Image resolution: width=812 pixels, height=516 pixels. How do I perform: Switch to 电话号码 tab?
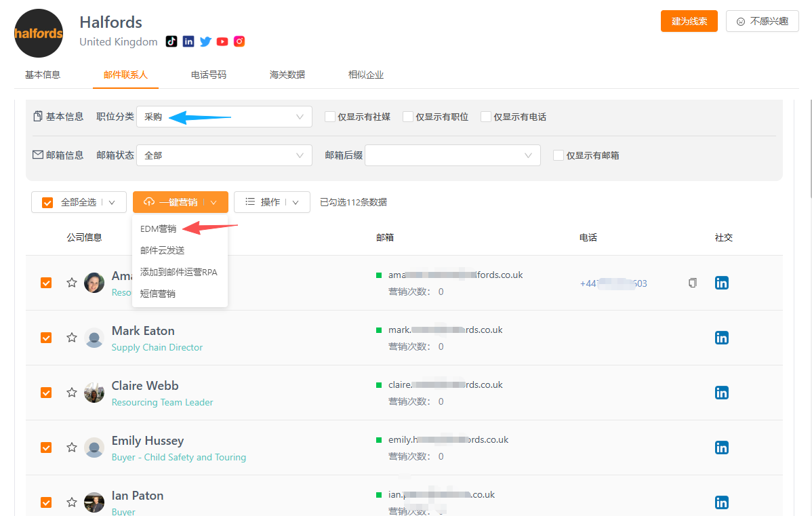pyautogui.click(x=209, y=75)
